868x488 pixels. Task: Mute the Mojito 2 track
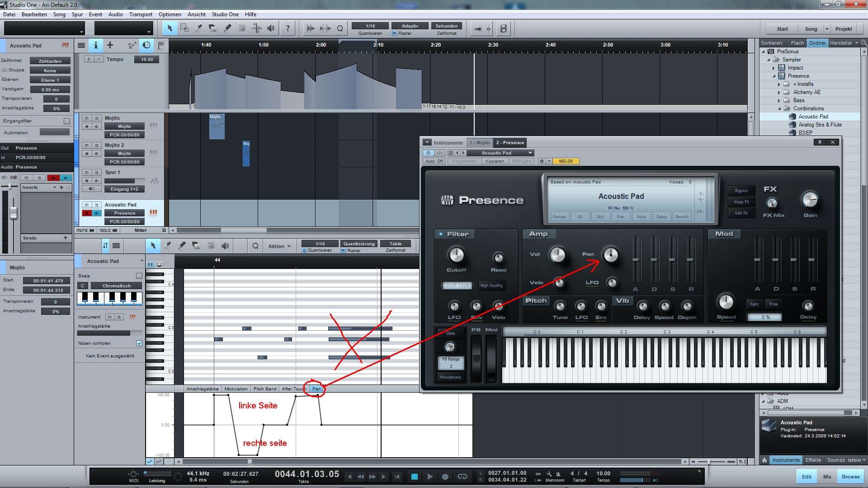click(87, 145)
